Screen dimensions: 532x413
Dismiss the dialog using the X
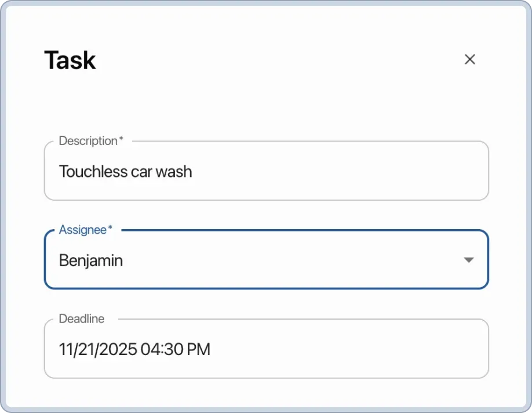click(469, 59)
